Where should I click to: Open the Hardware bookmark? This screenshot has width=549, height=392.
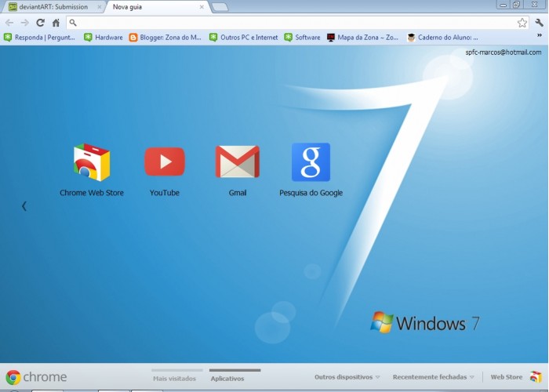103,37
